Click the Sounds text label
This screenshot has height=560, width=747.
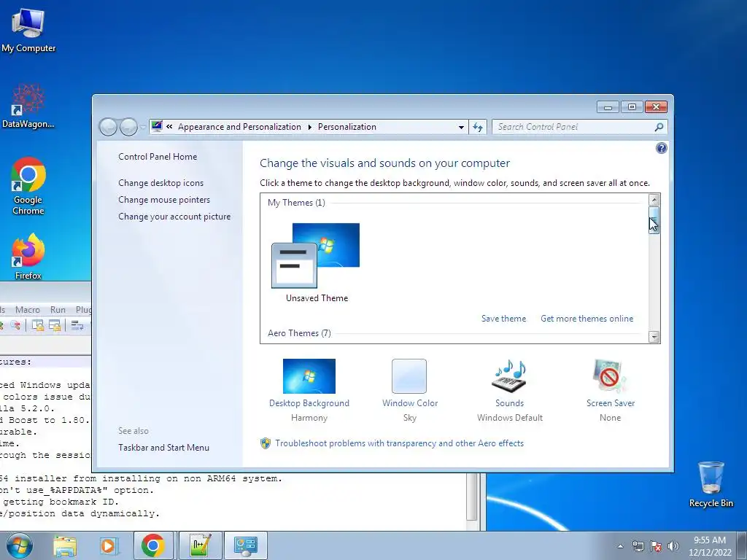tap(509, 402)
